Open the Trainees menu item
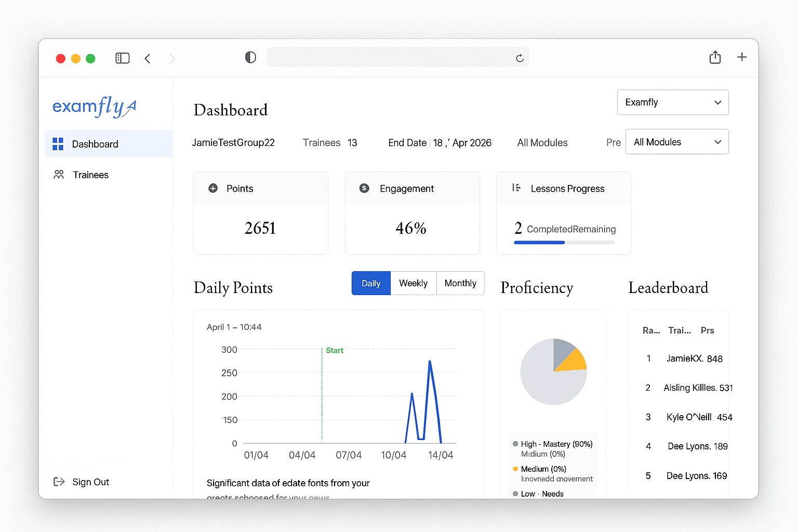The image size is (798, 532). (x=90, y=175)
